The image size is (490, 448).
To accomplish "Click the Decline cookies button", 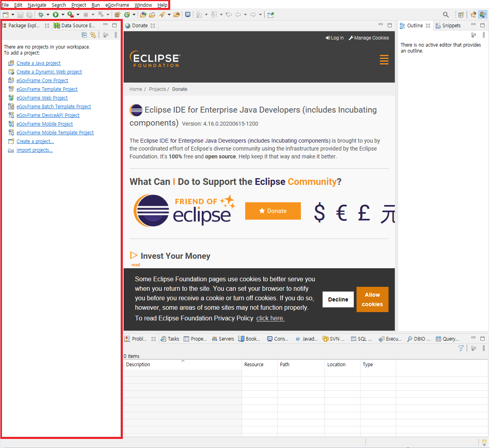I will point(338,299).
